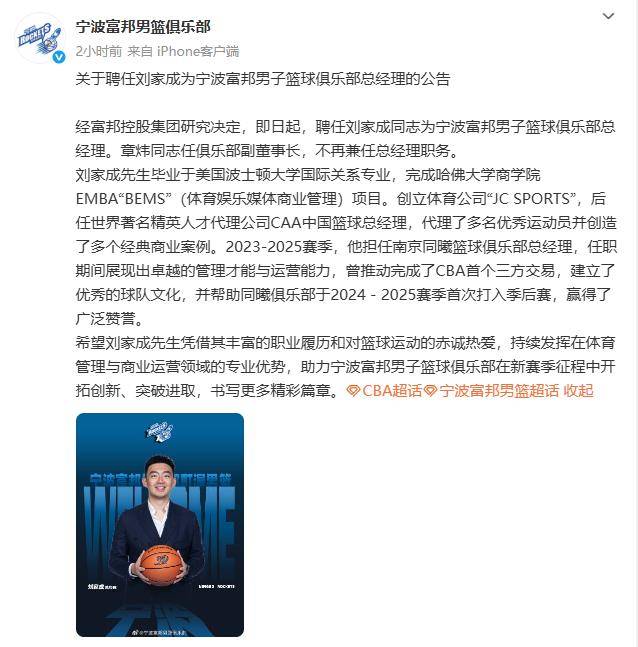
Task: Open the 宁波富邦男篮俱乐部 account name link
Action: pos(143,27)
